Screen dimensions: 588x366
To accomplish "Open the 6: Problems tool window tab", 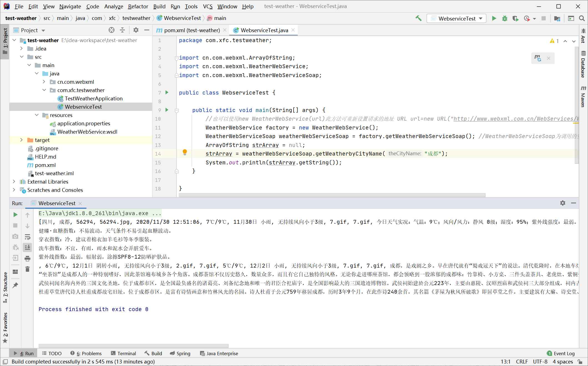I will [x=86, y=353].
